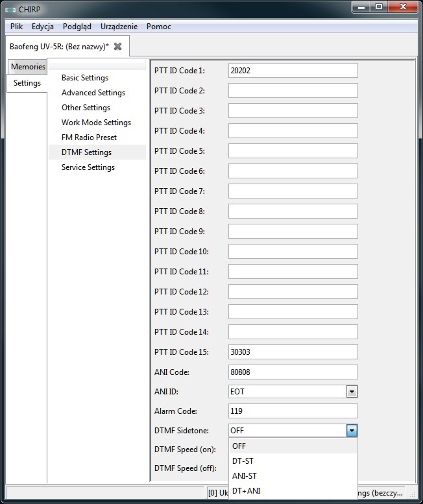423x504 pixels.
Task: Click the PTT ID Code 1 field
Action: [x=293, y=71]
